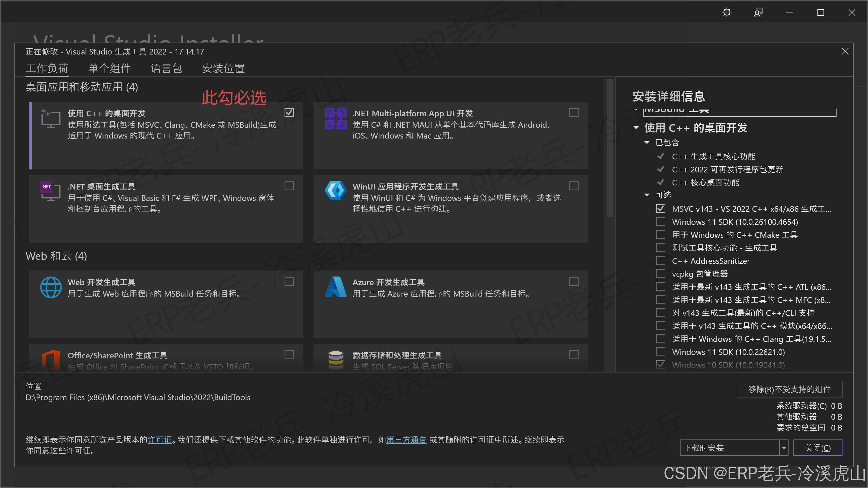Screen dimensions: 868x488
Task: Enable the .NET Multi-platform App UI checkbox
Action: click(x=574, y=113)
